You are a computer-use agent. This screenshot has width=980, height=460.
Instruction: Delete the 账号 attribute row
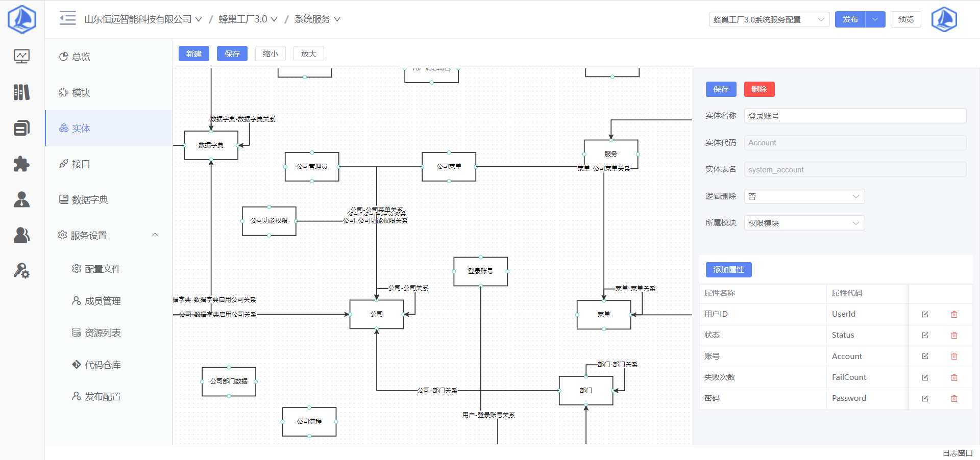point(954,356)
